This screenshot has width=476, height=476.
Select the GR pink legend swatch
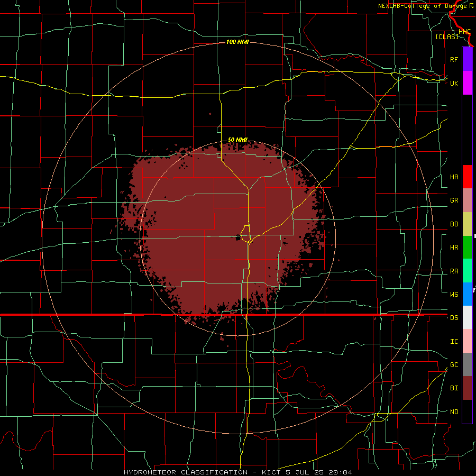pos(467,200)
